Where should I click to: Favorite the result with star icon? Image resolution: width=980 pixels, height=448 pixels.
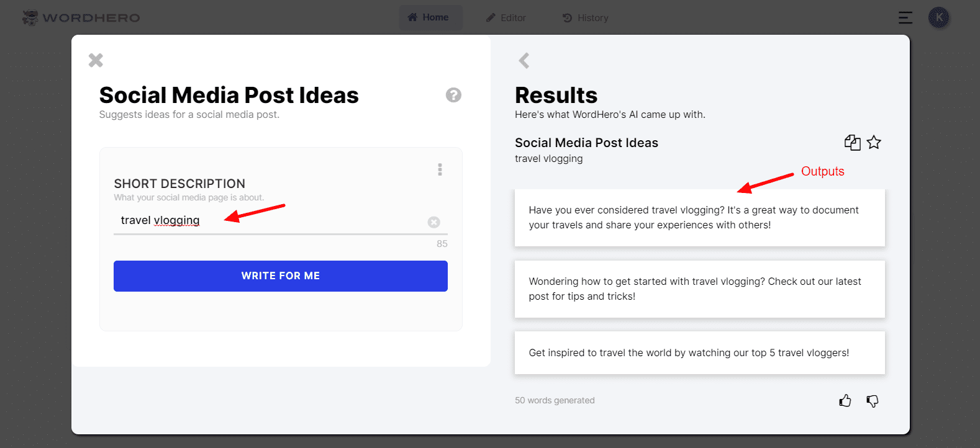click(x=874, y=143)
